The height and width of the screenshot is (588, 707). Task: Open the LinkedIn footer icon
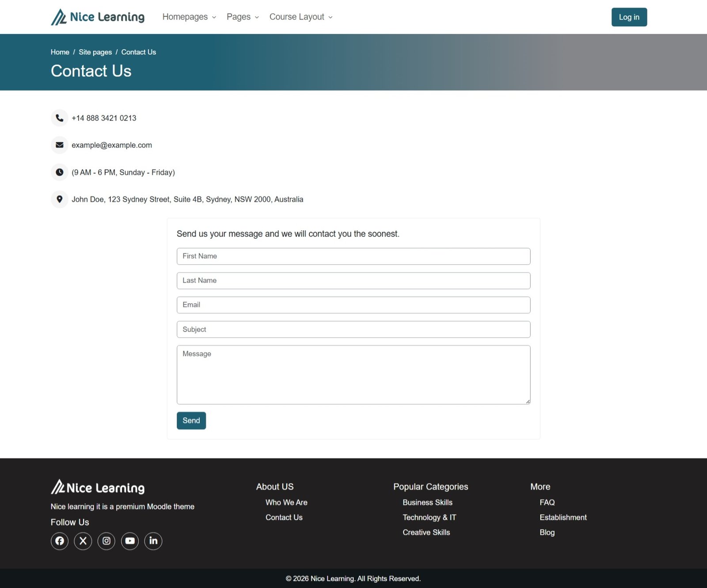point(153,541)
